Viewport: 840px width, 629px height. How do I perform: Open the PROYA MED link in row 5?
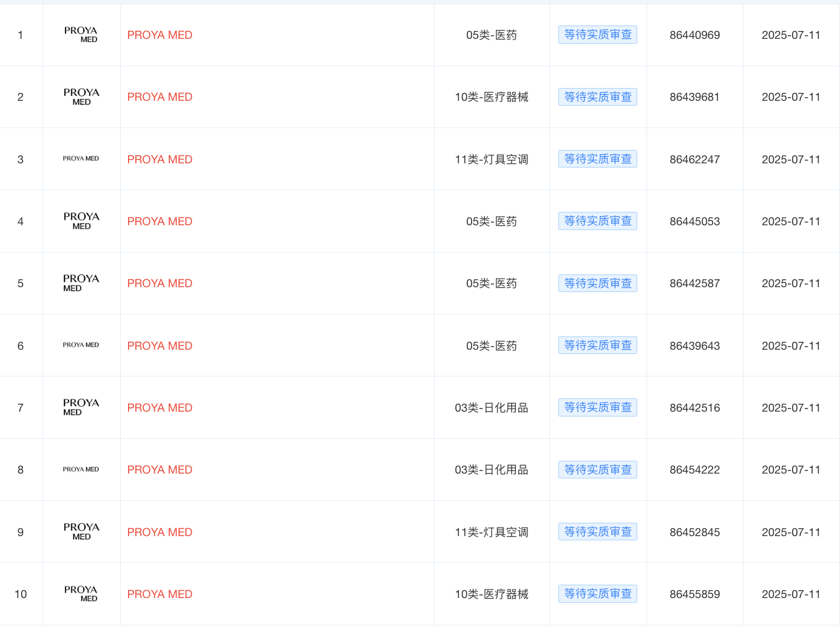[160, 283]
